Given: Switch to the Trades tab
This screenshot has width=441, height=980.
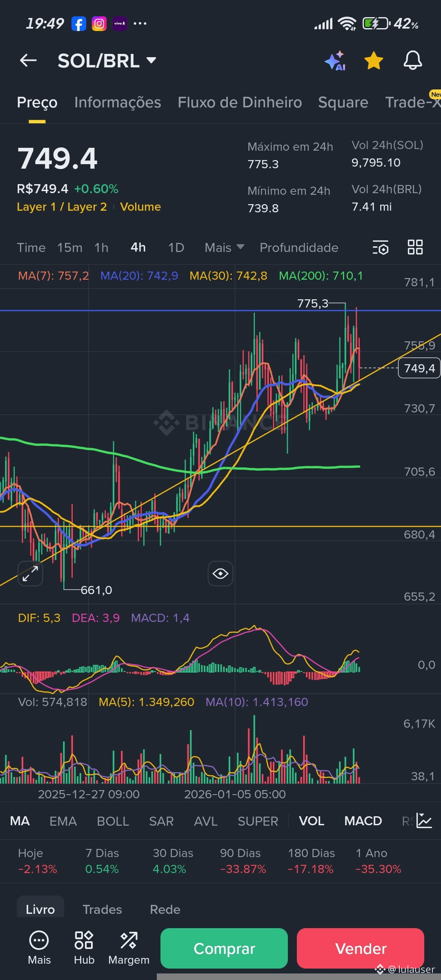Looking at the screenshot, I should [x=102, y=910].
